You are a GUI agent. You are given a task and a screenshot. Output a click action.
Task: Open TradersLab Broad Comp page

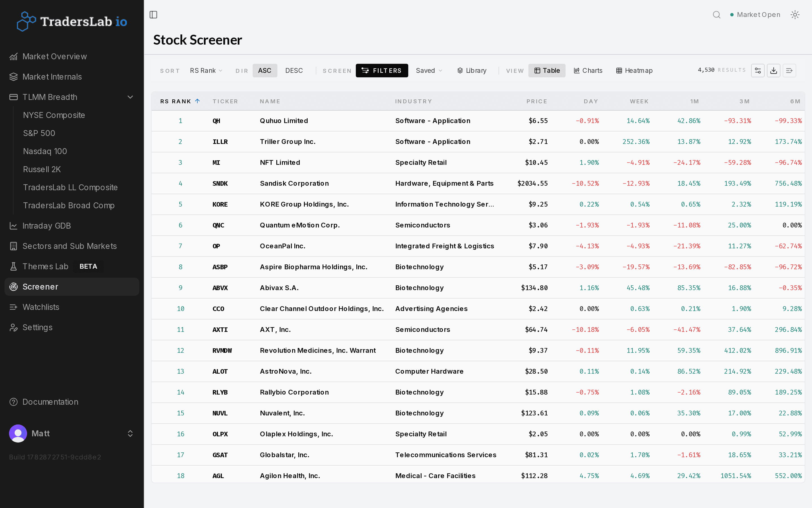coord(69,206)
